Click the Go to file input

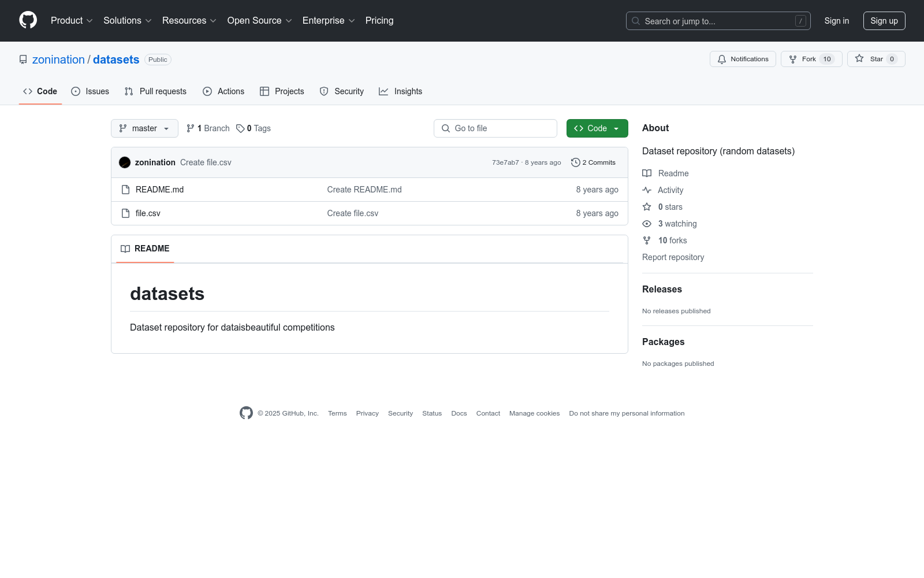(495, 128)
